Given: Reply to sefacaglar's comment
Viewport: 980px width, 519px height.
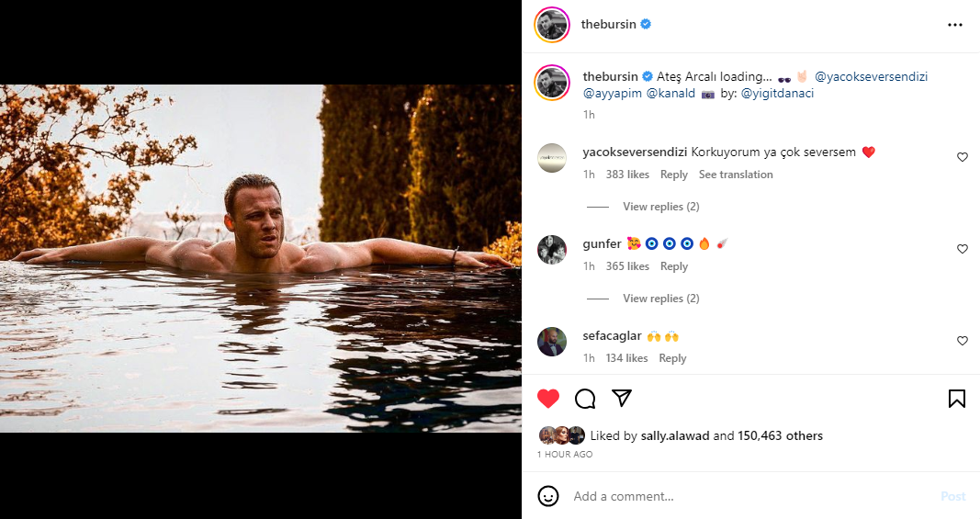Looking at the screenshot, I should pos(672,358).
